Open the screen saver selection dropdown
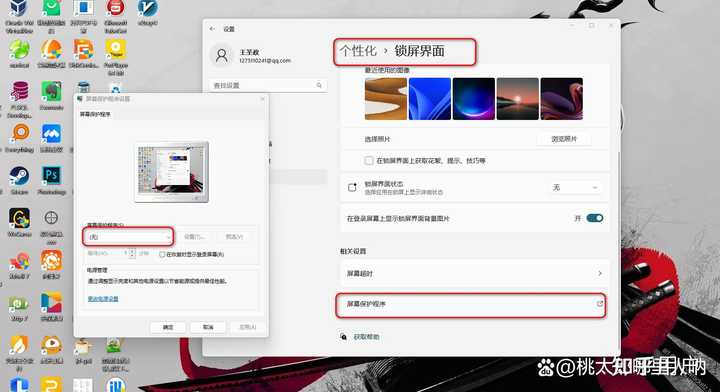The height and width of the screenshot is (392, 720). click(129, 237)
